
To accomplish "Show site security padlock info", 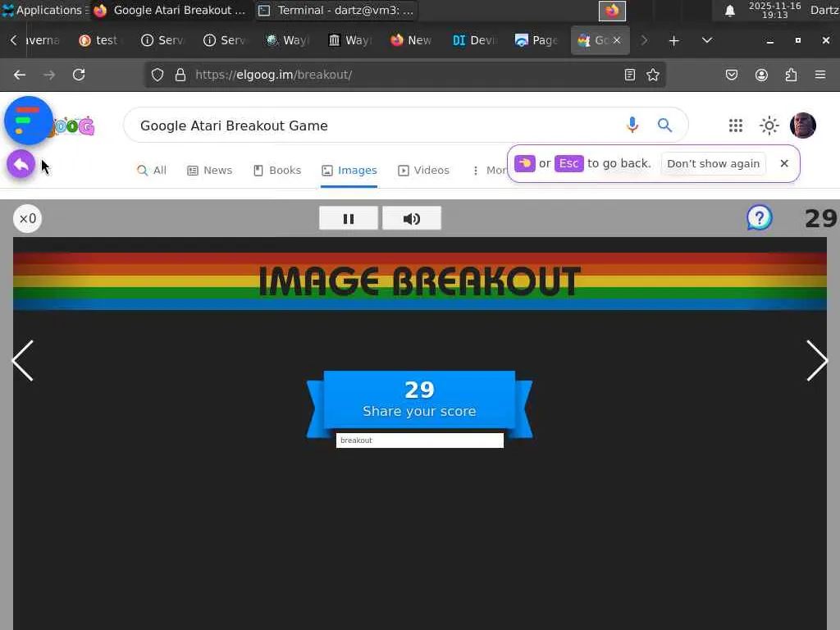I will coord(180,75).
